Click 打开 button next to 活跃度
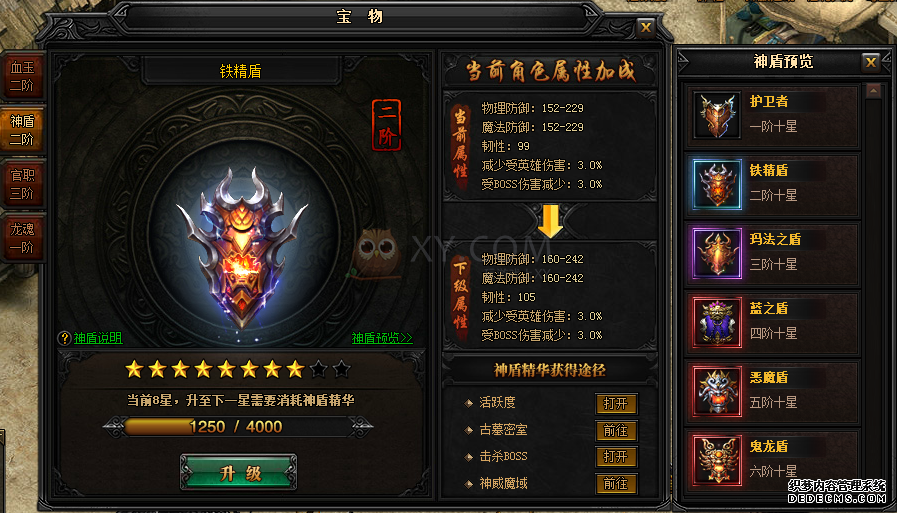The image size is (897, 513). 616,403
